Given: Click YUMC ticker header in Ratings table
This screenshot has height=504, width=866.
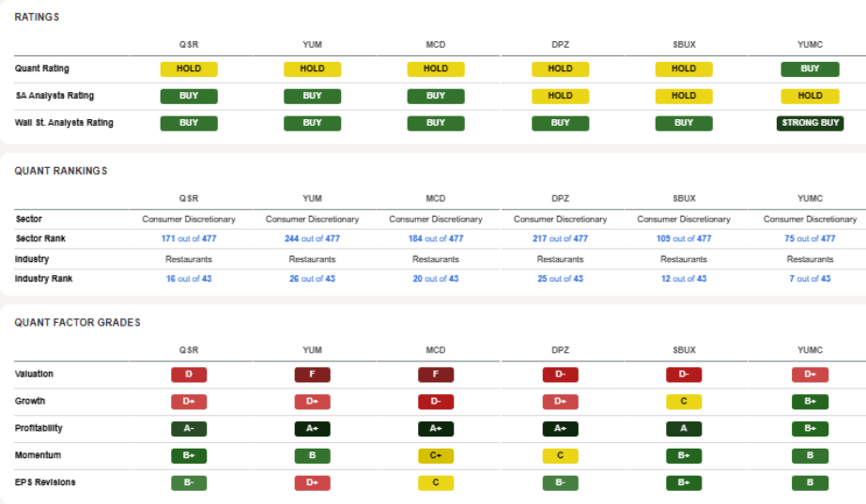Looking at the screenshot, I should pos(810,45).
